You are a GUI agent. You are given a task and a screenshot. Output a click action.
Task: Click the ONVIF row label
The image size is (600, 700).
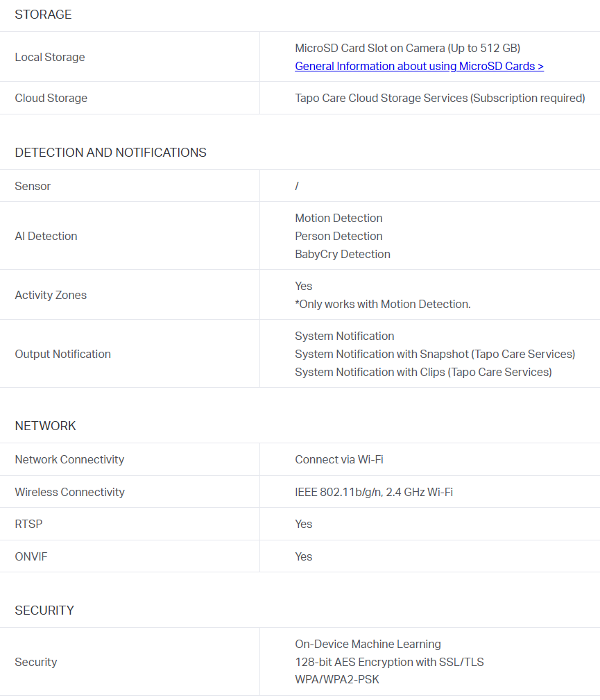point(31,556)
